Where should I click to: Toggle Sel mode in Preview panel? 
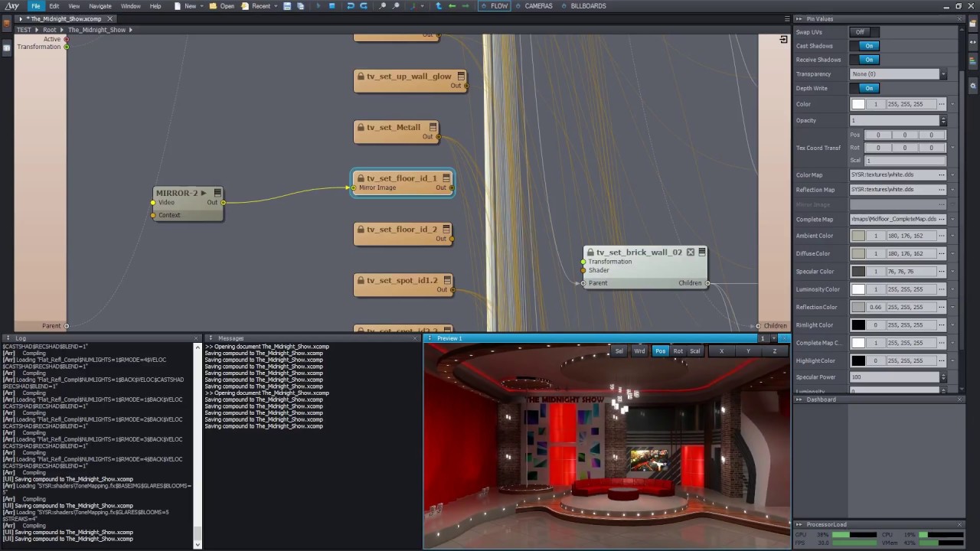coord(619,351)
